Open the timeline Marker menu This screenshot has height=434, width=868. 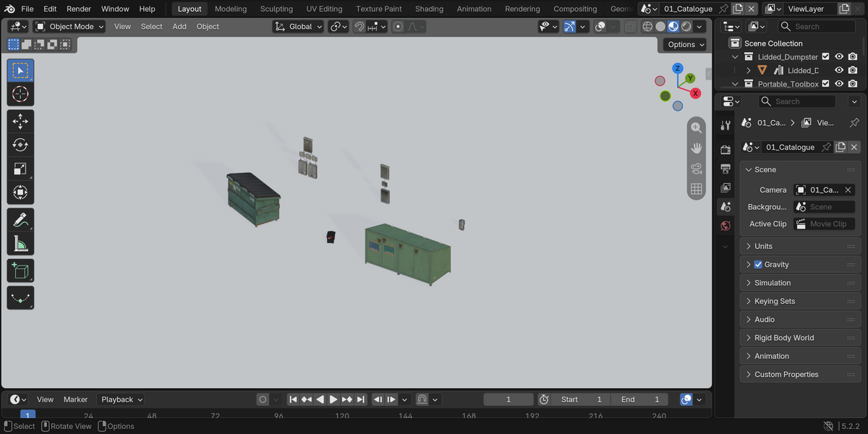click(x=75, y=399)
